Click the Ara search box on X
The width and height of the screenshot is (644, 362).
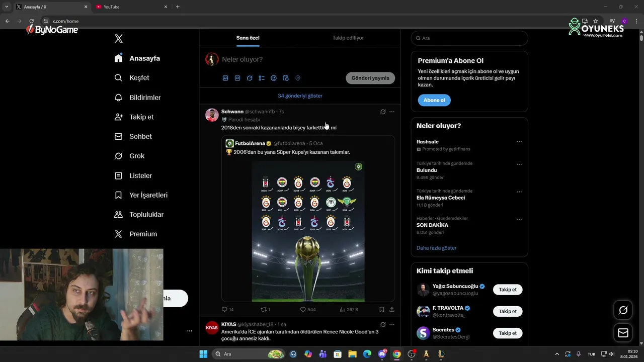coord(469,38)
